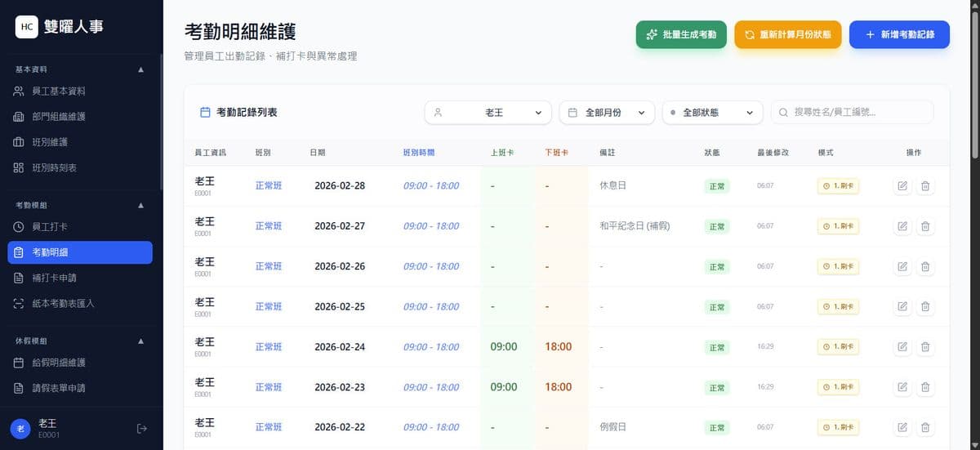The image size is (980, 450).
Task: Delete the 2026-02-22 record
Action: (x=925, y=427)
